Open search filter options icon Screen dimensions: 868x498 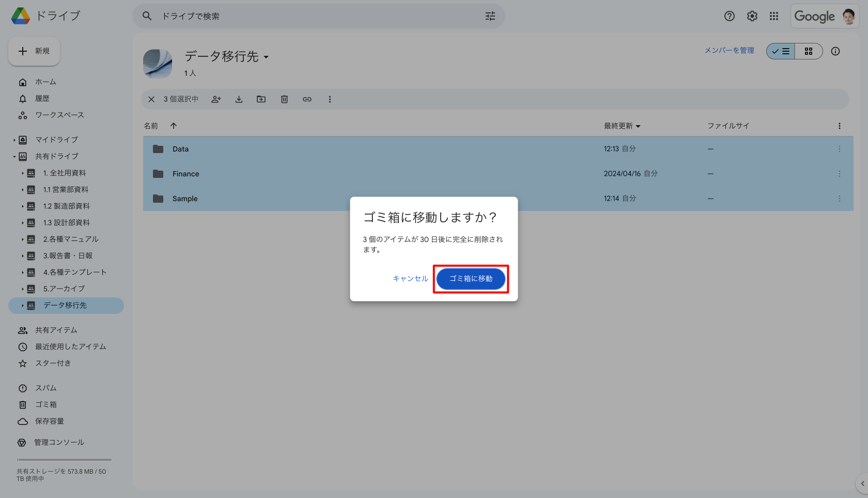(490, 16)
